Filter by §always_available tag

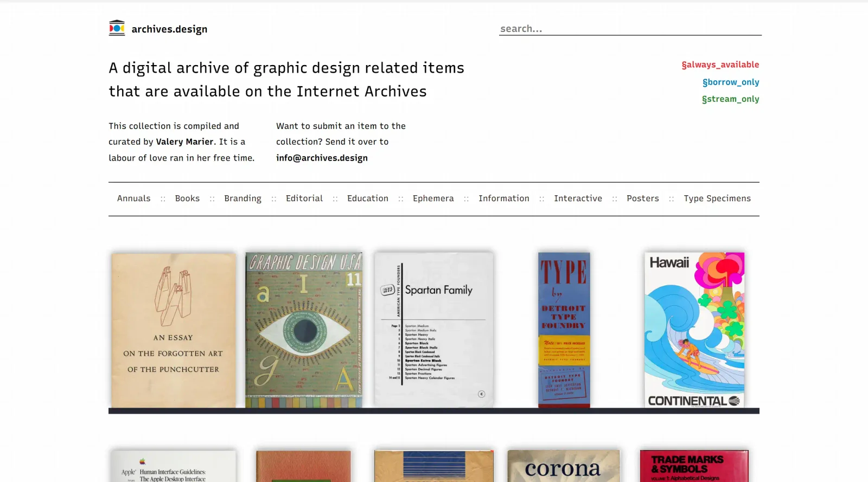pyautogui.click(x=720, y=65)
